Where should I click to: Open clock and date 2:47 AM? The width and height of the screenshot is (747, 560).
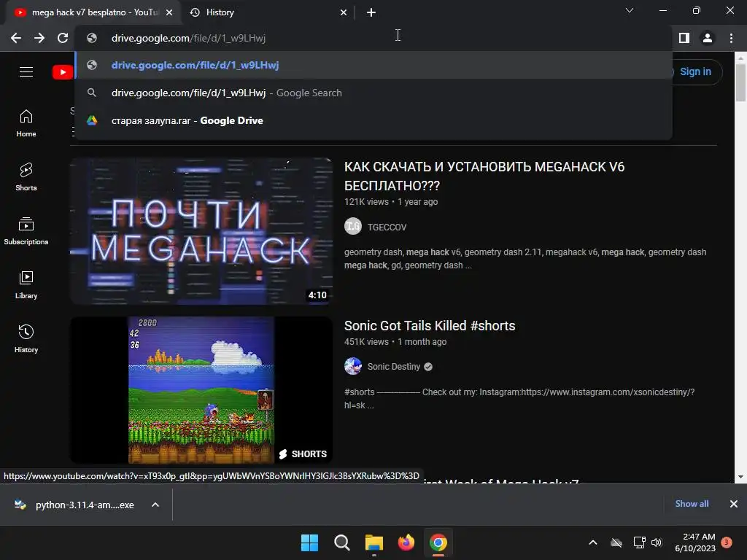coord(695,542)
